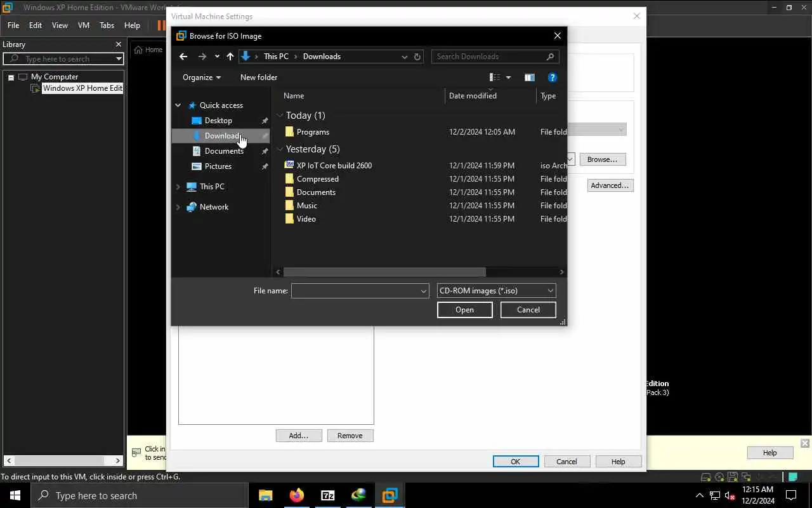Go back in the file dialog
The height and width of the screenshot is (508, 812).
[183, 57]
